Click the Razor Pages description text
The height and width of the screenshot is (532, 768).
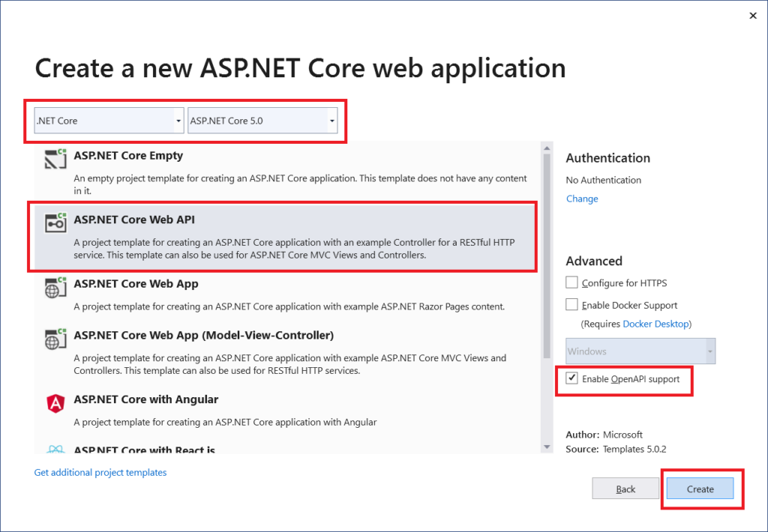click(x=289, y=307)
